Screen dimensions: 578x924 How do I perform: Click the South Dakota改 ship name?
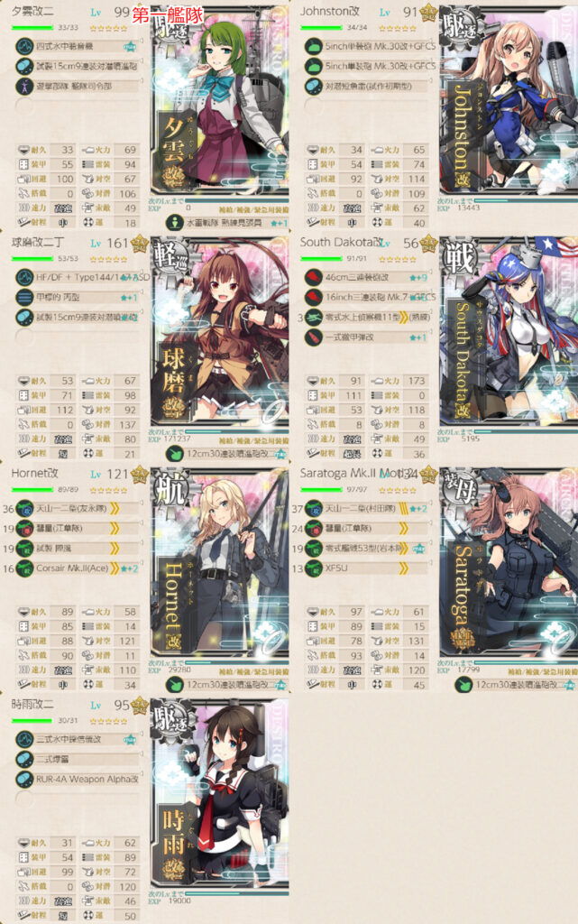341,242
